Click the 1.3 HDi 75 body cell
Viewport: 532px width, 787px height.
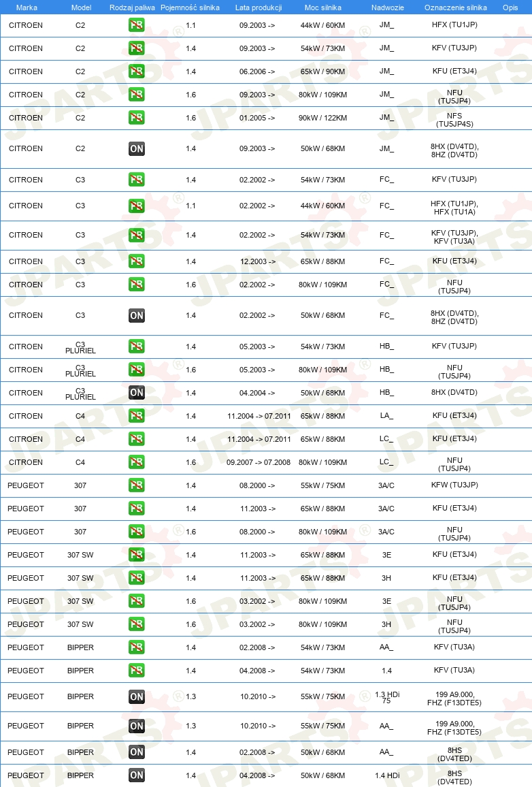point(387,697)
